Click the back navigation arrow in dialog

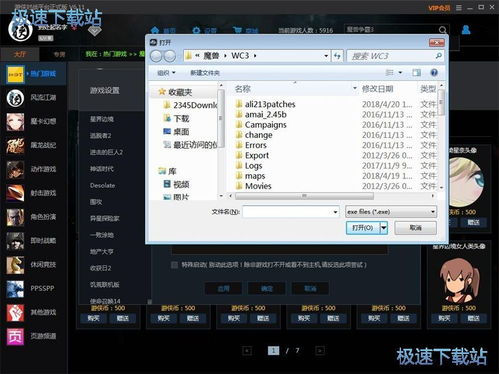pos(156,56)
